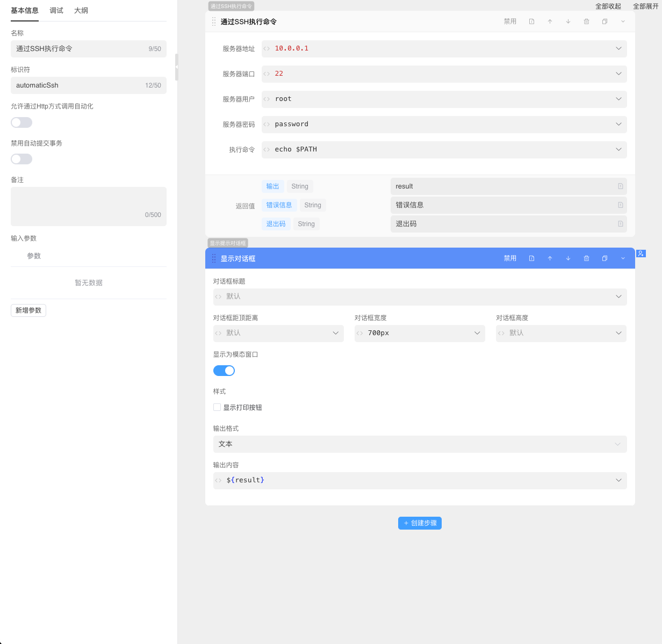Delete the 显示对话框 step
Screen dimensions: 662x644
tap(586, 258)
